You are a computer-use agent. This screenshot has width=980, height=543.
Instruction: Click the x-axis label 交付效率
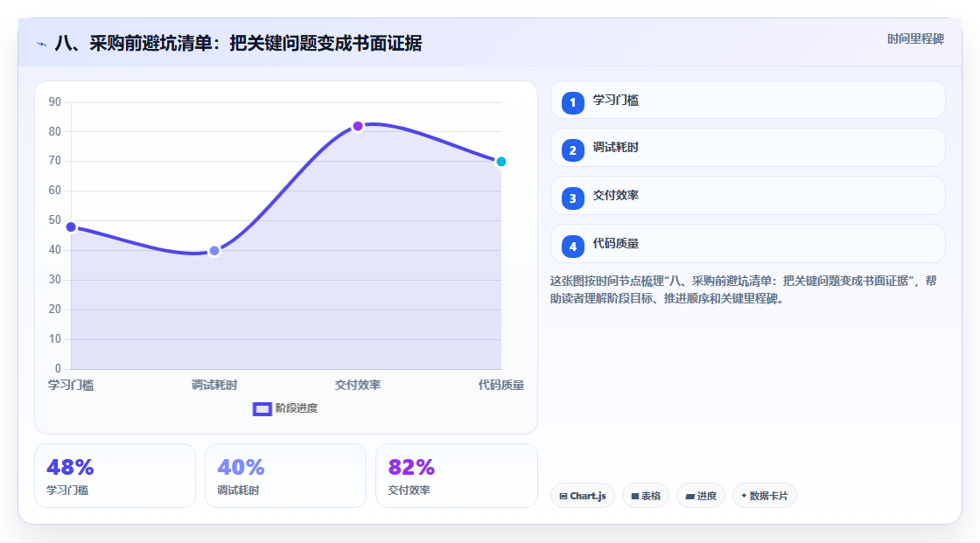358,385
